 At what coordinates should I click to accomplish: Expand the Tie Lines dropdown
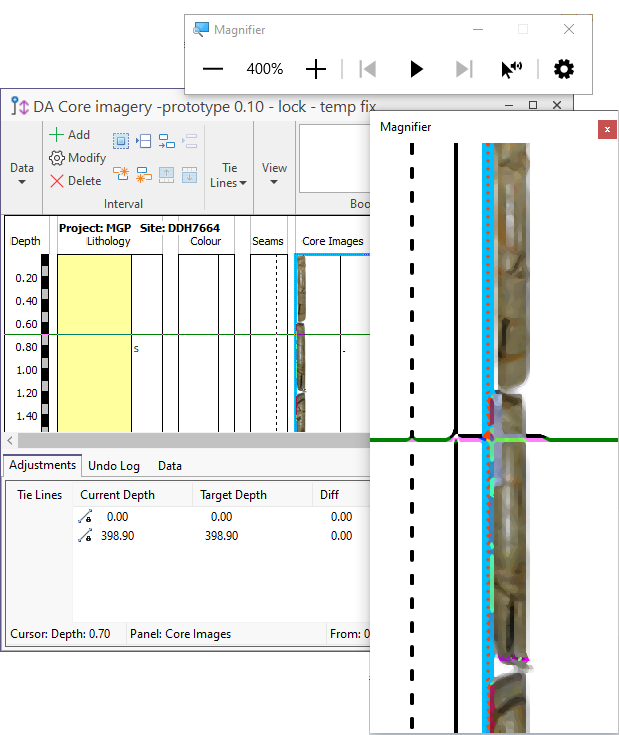tap(229, 175)
